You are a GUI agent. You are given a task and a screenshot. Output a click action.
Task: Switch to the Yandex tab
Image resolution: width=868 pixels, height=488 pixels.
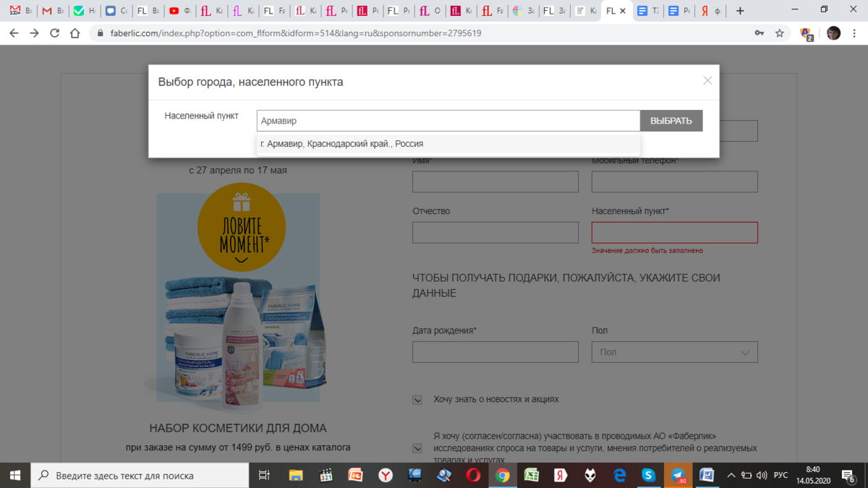pos(710,11)
